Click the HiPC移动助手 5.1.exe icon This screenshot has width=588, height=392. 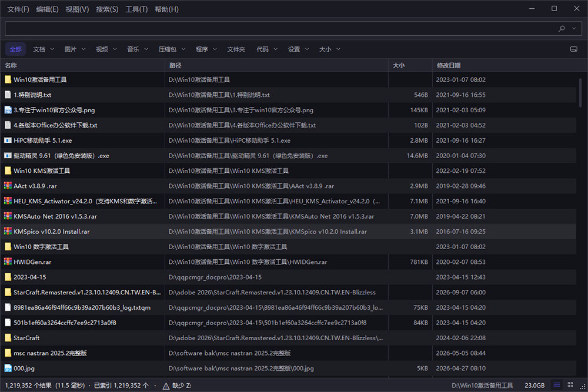point(8,140)
